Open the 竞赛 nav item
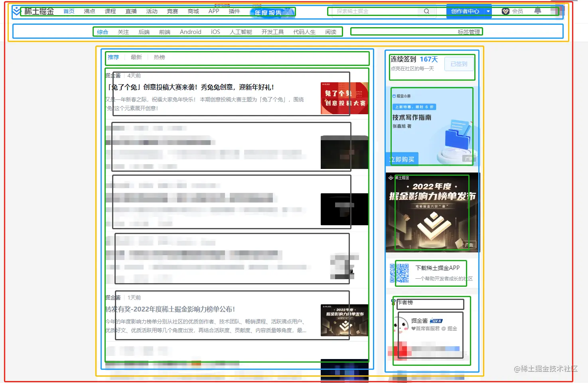Image resolution: width=588 pixels, height=383 pixels. tap(173, 11)
